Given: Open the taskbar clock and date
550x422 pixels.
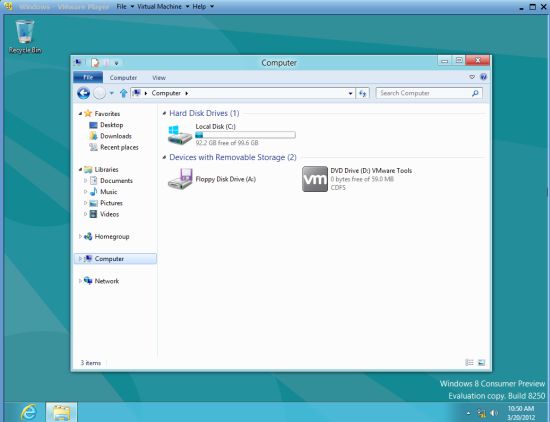Looking at the screenshot, I should click(x=521, y=413).
